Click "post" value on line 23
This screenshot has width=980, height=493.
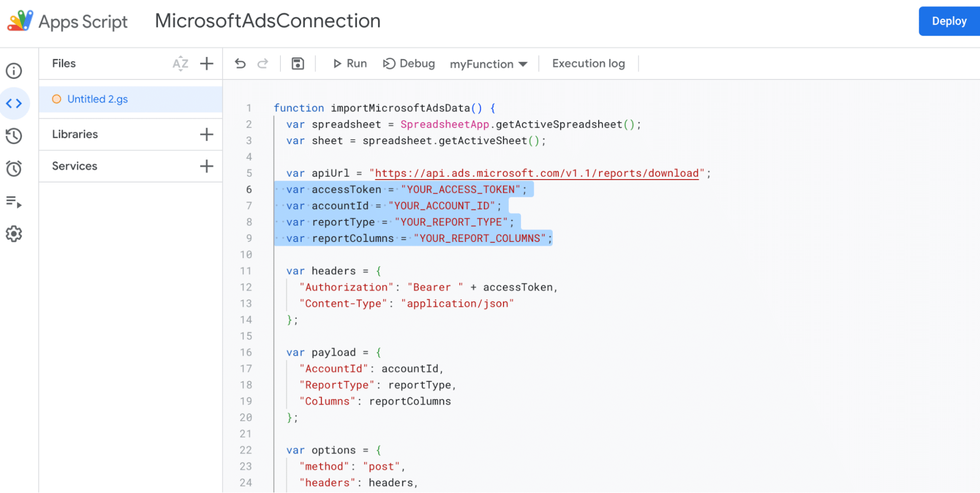point(381,467)
